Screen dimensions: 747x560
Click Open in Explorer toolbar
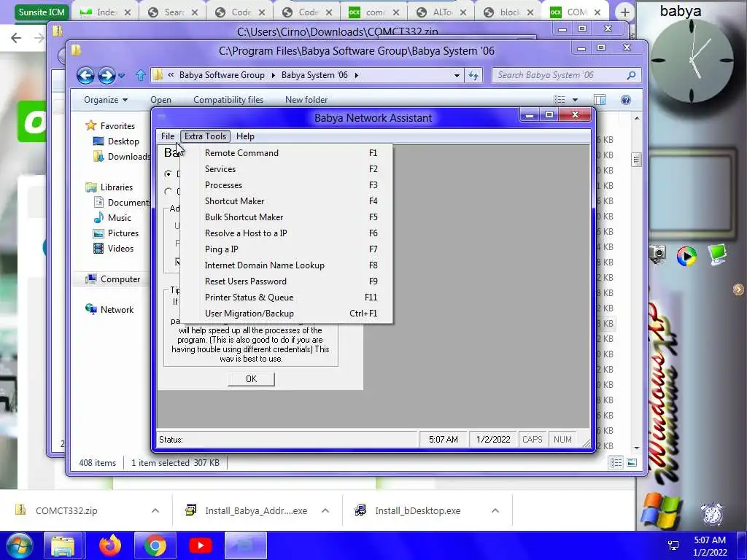point(160,99)
